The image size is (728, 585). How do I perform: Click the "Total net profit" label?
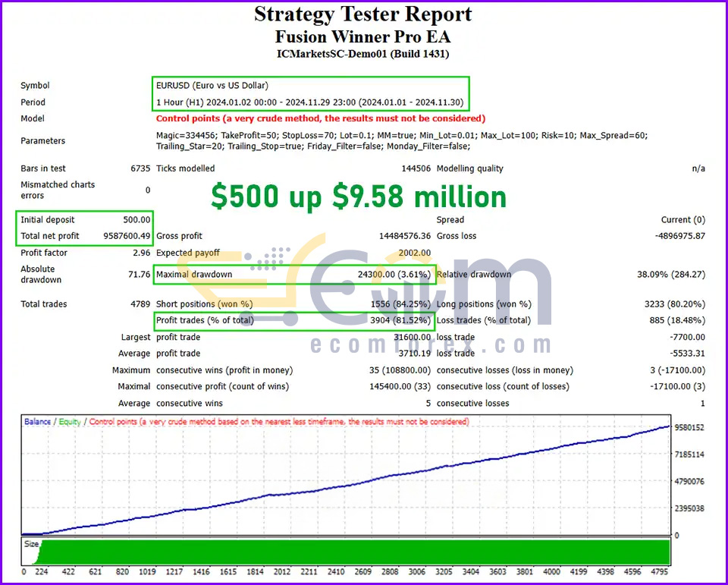point(50,236)
